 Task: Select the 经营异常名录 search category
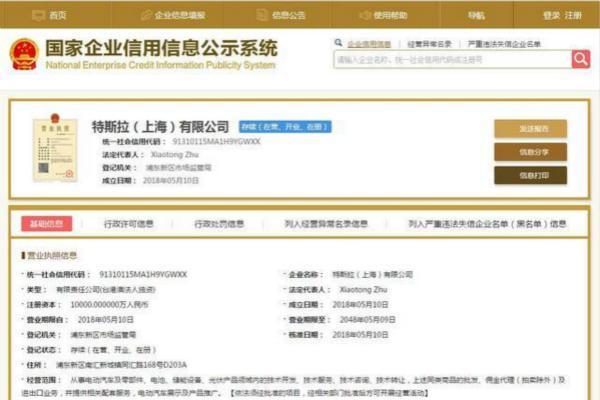coord(429,44)
